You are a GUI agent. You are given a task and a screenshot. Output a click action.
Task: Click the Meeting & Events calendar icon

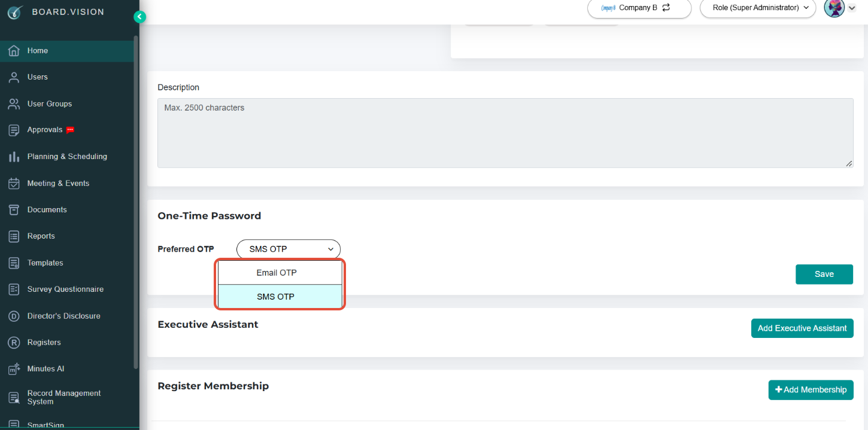[14, 184]
